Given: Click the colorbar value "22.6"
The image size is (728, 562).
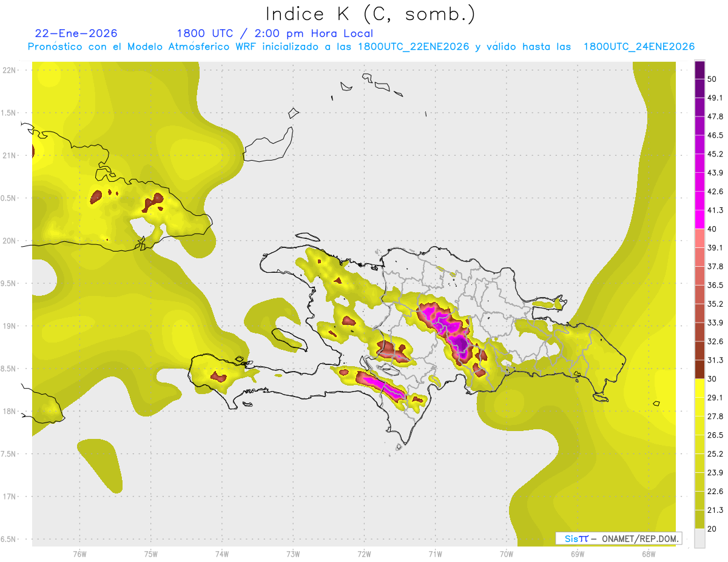Looking at the screenshot, I should pyautogui.click(x=715, y=492).
